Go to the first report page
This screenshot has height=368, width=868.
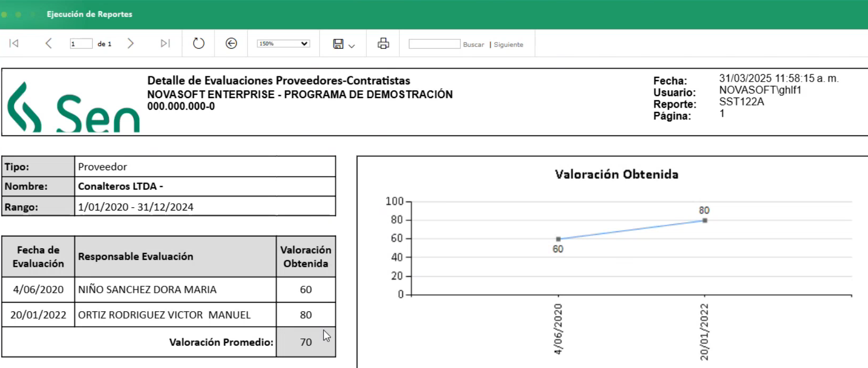click(14, 43)
